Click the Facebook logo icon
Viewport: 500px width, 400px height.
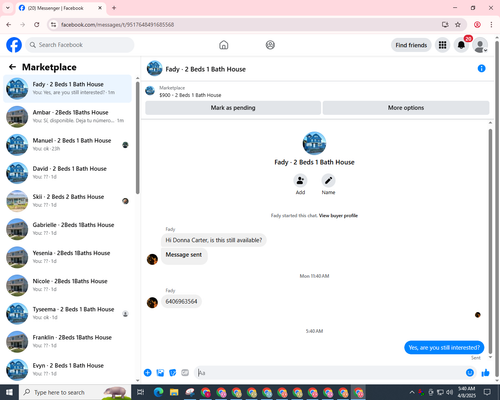[x=14, y=45]
